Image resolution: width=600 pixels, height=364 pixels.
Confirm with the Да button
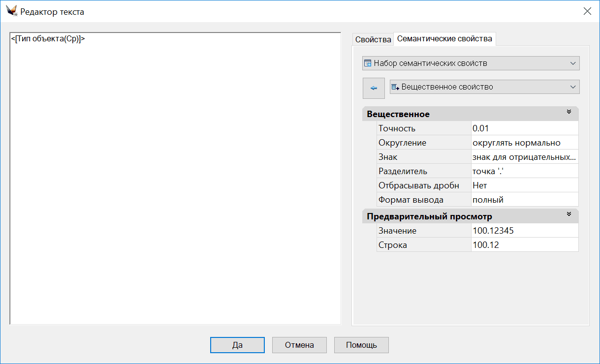(237, 345)
